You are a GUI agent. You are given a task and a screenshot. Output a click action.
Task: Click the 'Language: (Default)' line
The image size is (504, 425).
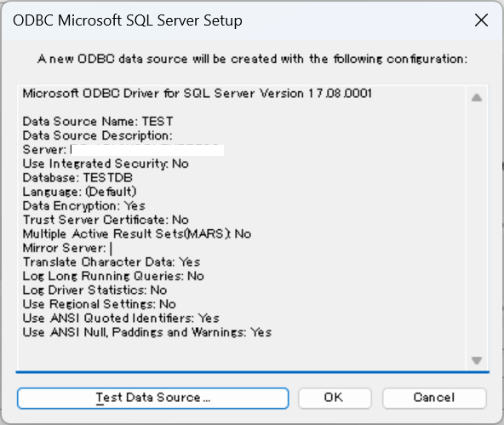(79, 192)
